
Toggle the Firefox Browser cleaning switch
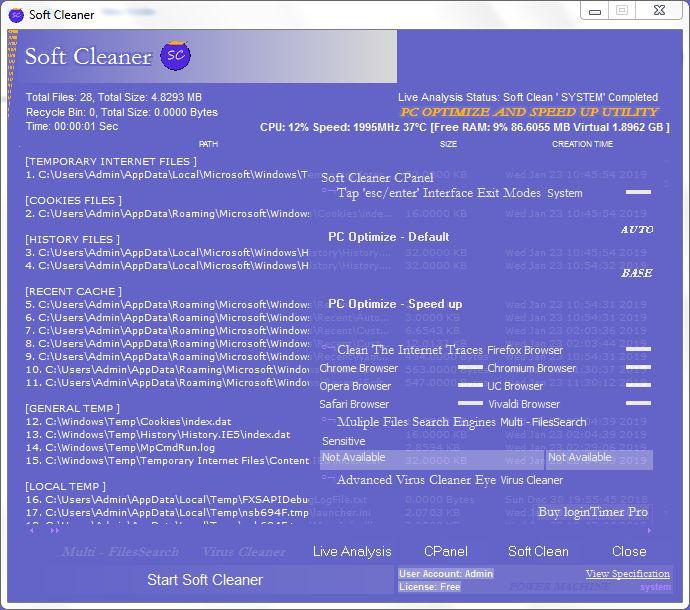tap(637, 350)
